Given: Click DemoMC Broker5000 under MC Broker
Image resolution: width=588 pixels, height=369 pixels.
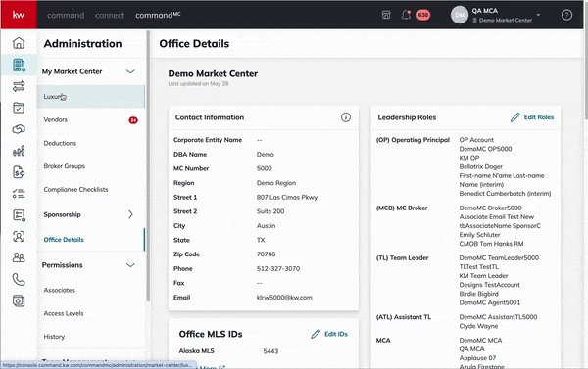Looking at the screenshot, I should pos(491,208).
